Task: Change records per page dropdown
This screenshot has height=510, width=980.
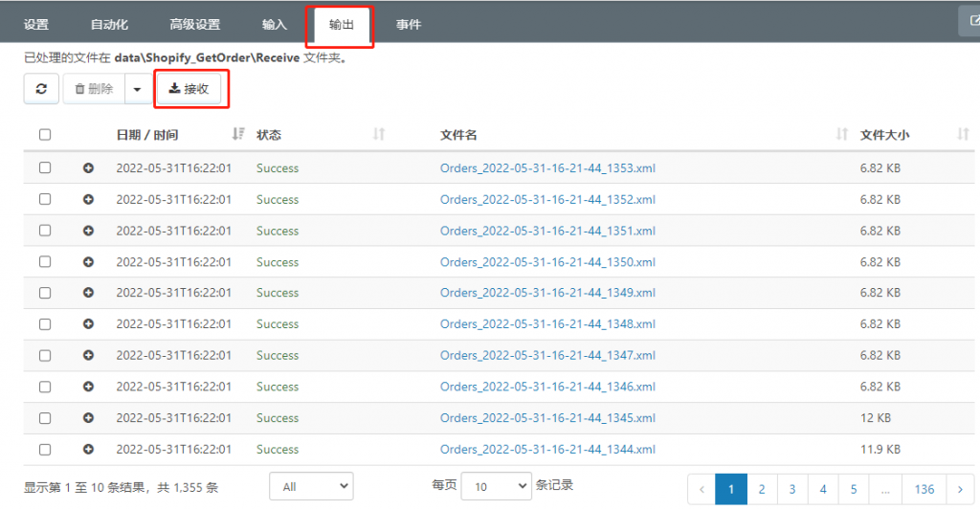Action: tap(497, 486)
